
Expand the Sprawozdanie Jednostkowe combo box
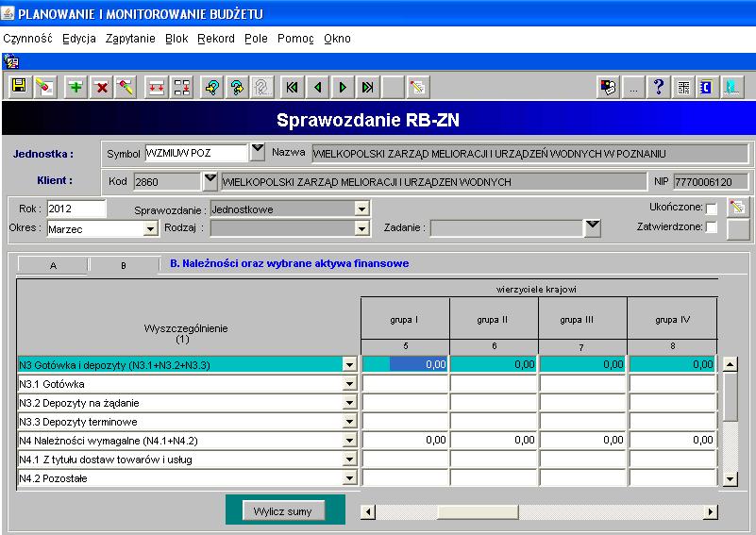(x=361, y=209)
